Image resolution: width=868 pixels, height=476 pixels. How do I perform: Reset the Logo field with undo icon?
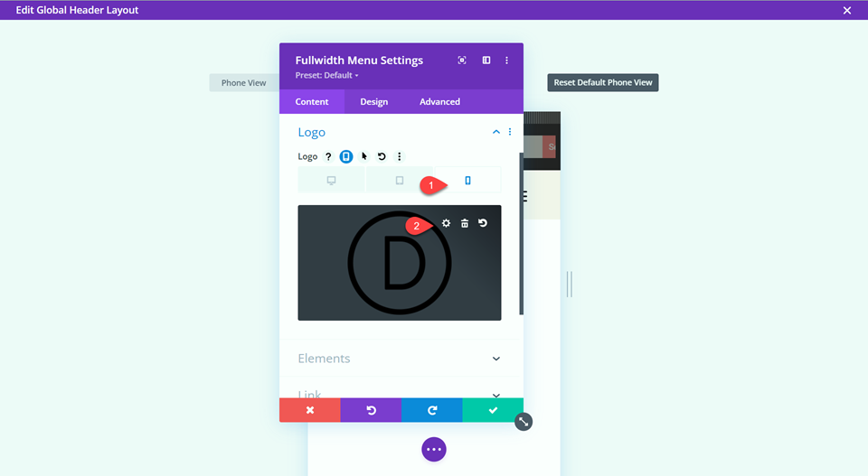tap(382, 156)
